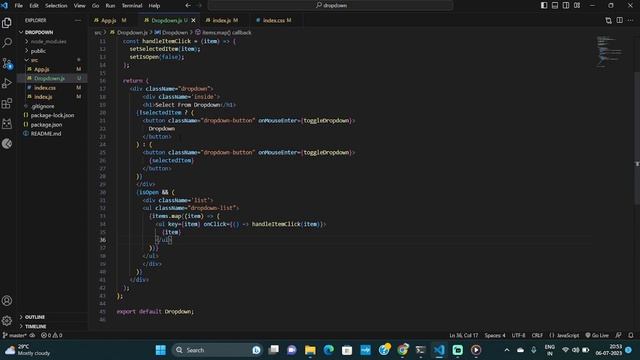Image resolution: width=640 pixels, height=360 pixels.
Task: Open errors and warnings count
Action: coord(51,336)
